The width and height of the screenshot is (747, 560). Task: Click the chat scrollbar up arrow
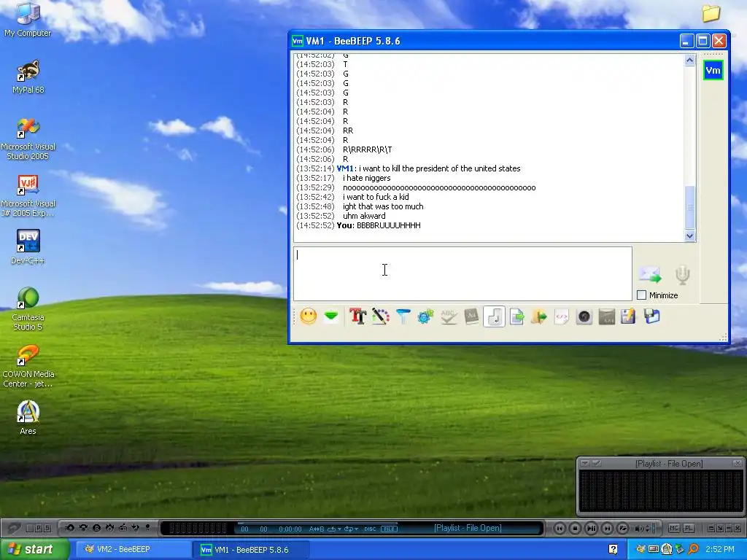690,61
